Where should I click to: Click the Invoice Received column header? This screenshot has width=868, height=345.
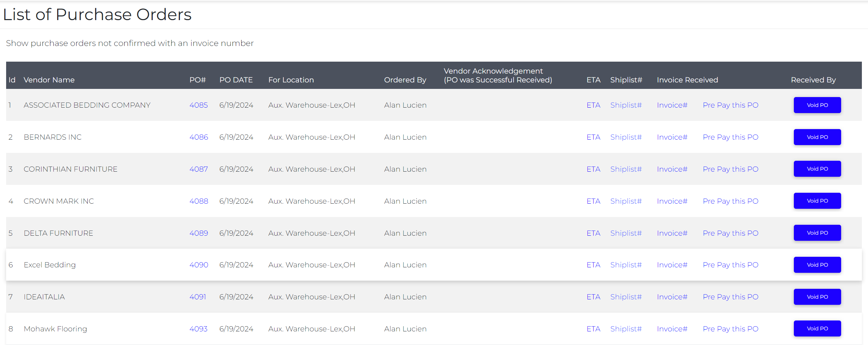[687, 80]
